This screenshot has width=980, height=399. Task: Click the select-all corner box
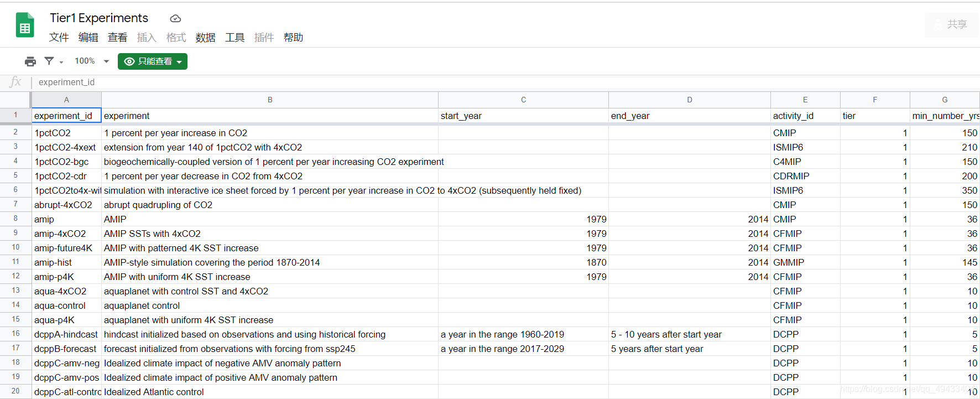tap(15, 100)
